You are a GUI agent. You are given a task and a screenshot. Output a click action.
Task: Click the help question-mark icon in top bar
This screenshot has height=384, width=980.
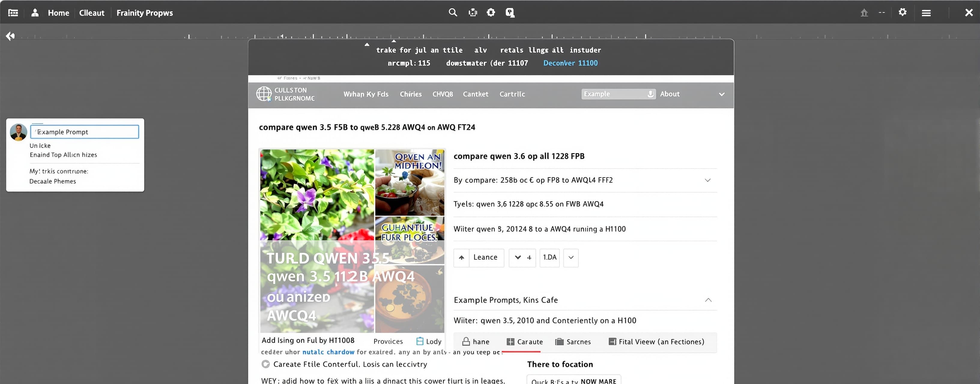(x=510, y=13)
